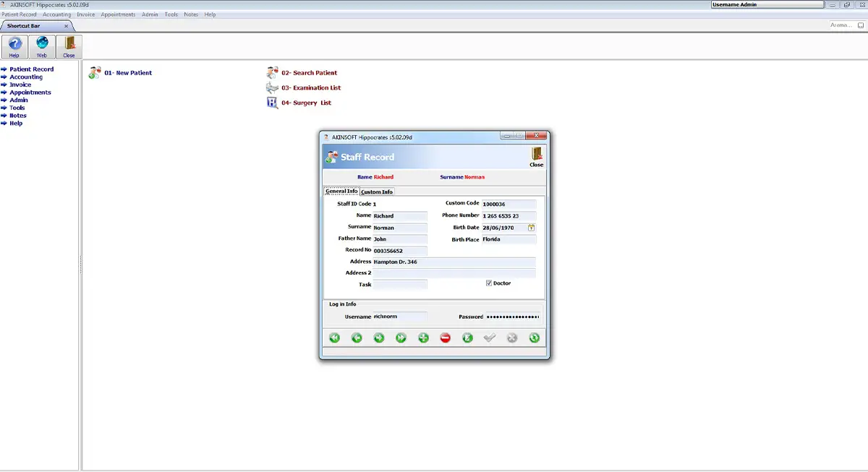Screen dimensions: 868x472
Task: Click the 01- New Patient shortcut
Action: (x=128, y=73)
